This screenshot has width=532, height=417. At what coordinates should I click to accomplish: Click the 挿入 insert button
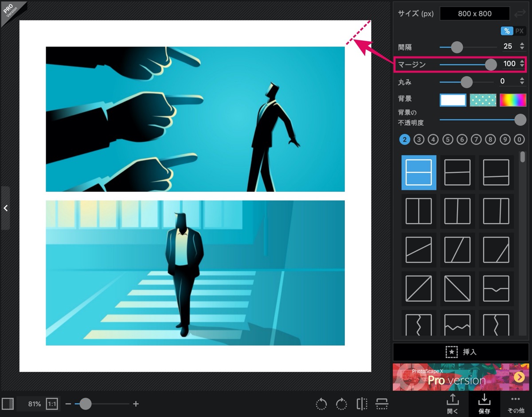(461, 352)
